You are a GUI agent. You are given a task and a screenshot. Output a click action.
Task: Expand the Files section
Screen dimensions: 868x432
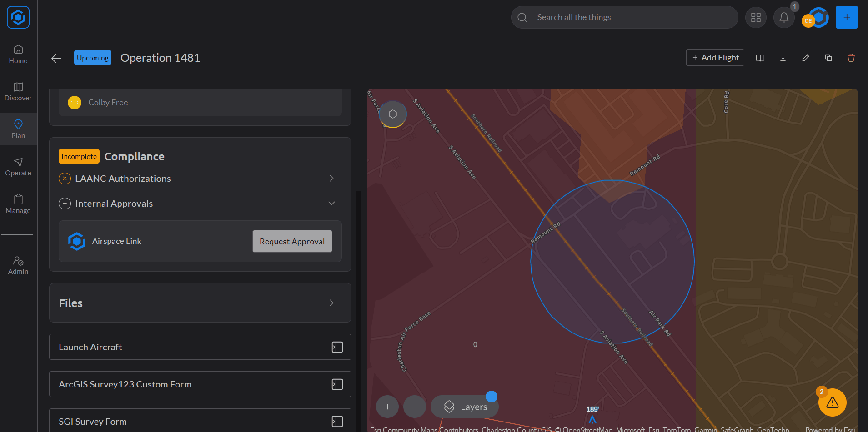331,303
